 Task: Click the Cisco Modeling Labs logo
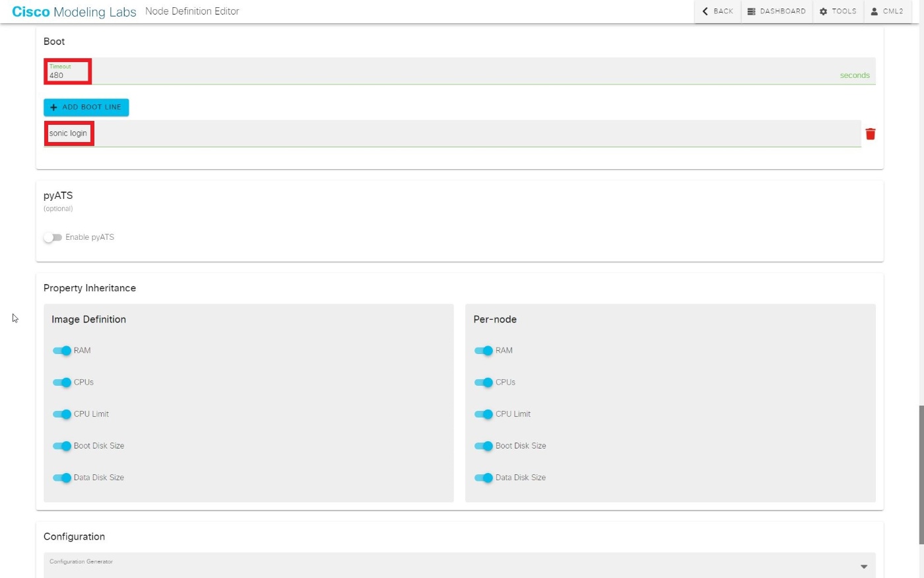point(73,11)
